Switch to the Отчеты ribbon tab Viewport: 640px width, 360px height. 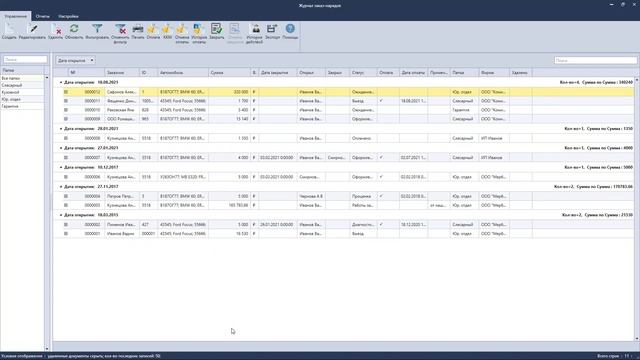pyautogui.click(x=42, y=16)
